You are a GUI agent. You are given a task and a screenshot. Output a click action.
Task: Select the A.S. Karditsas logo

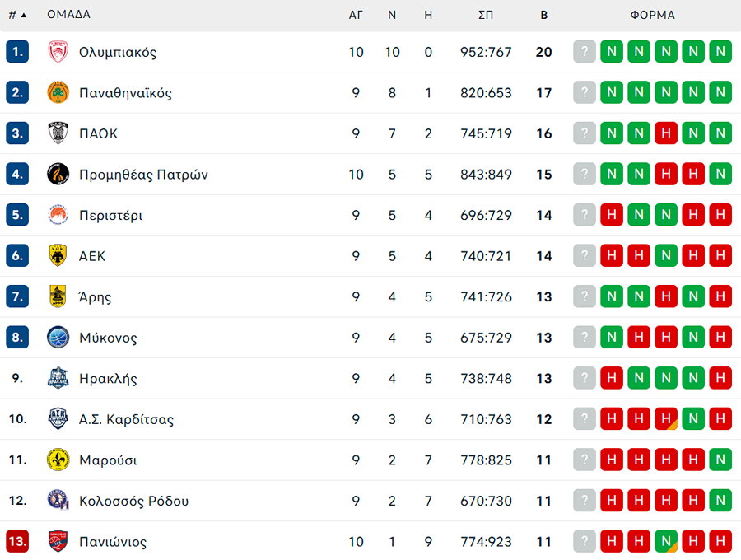click(58, 418)
